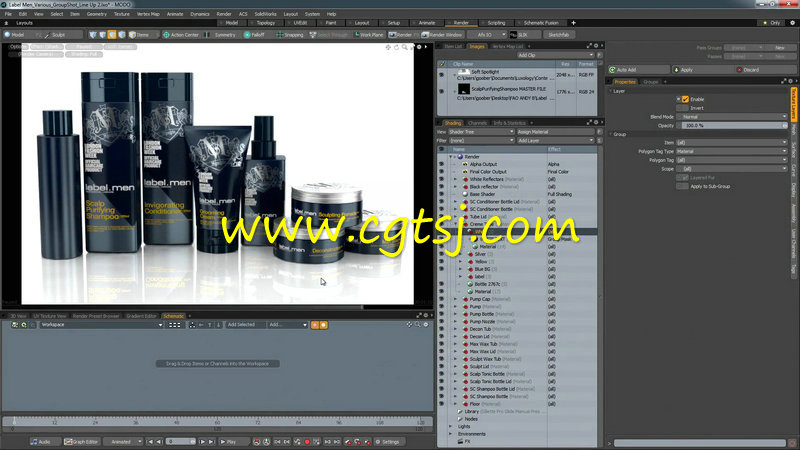Toggle eye for Pump Cap material
This screenshot has width=800, height=450.
pyautogui.click(x=441, y=299)
